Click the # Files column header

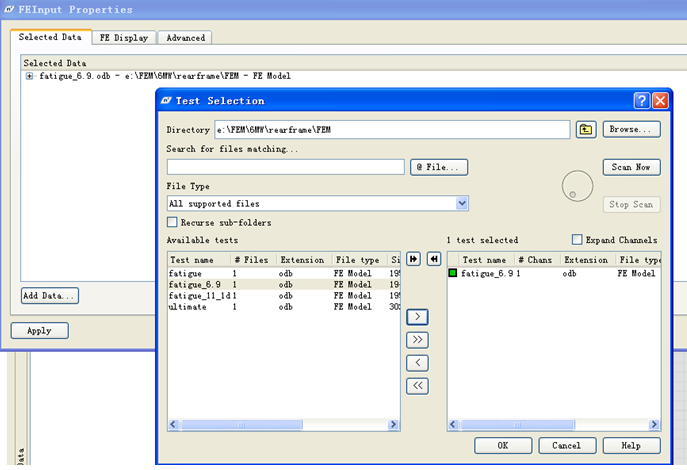coord(254,260)
